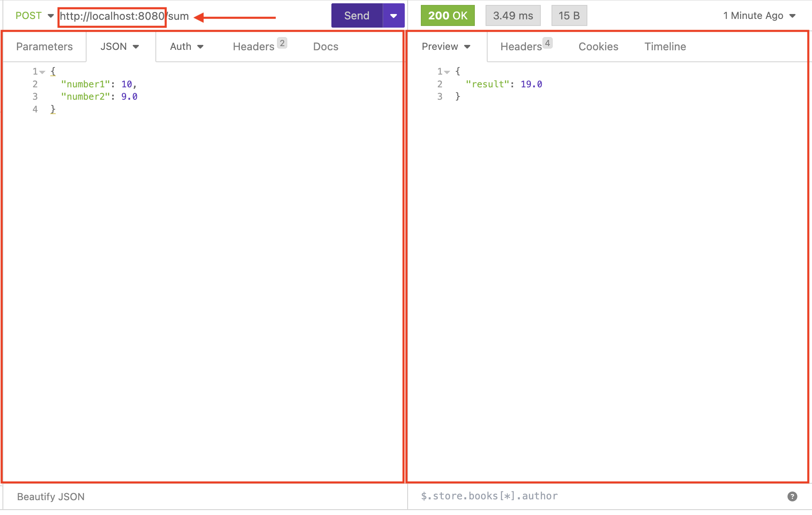This screenshot has height=515, width=812.
Task: Open the Preview mode dropdown
Action: [x=446, y=47]
